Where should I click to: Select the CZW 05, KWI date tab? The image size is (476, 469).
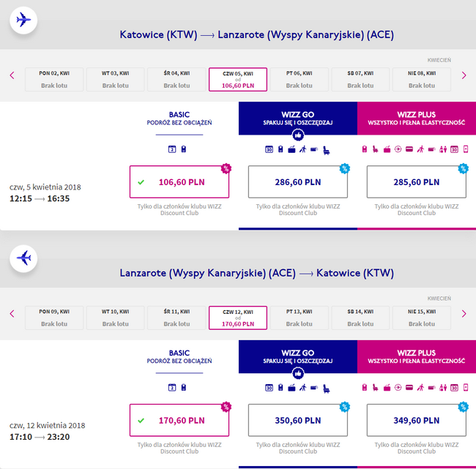(x=238, y=79)
